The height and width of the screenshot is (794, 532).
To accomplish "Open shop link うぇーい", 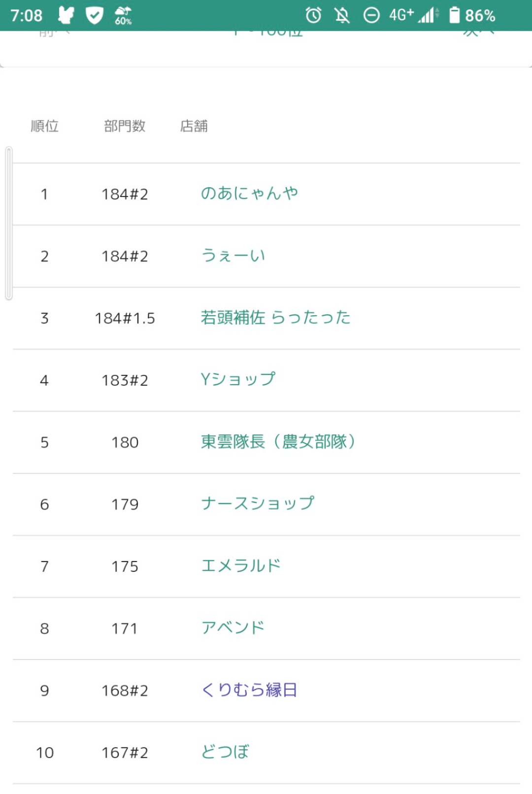I will tap(233, 256).
